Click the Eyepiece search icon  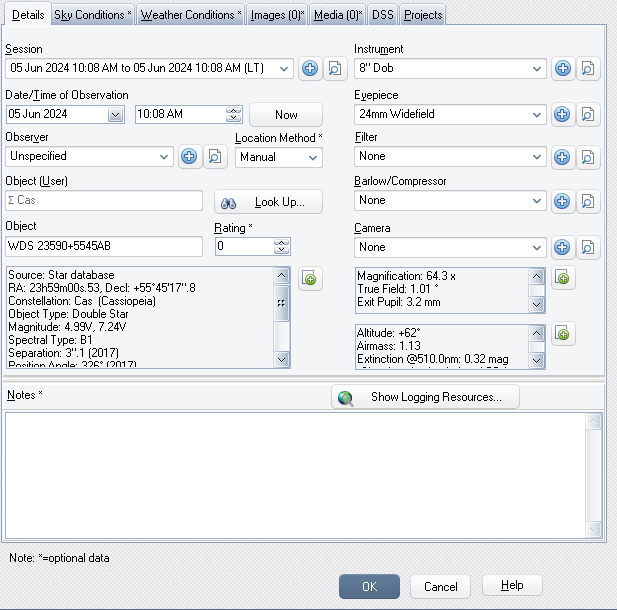click(x=588, y=114)
